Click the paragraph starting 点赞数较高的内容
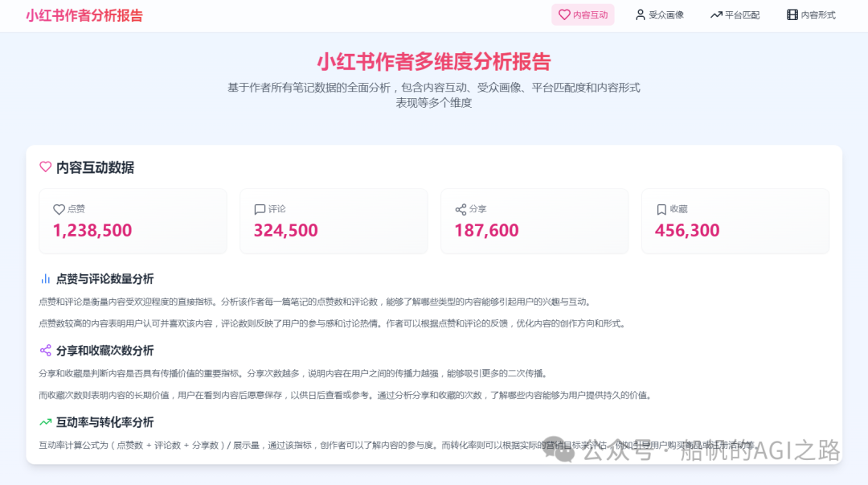Viewport: 868px width, 485px height. 334,323
